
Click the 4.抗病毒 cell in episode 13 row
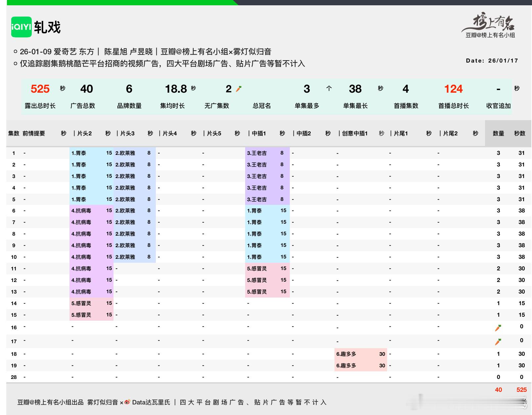coord(92,292)
